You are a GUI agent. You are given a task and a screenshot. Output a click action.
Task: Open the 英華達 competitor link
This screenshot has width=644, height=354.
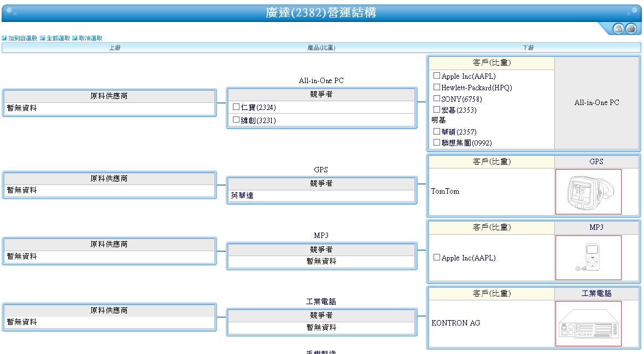[x=242, y=195]
